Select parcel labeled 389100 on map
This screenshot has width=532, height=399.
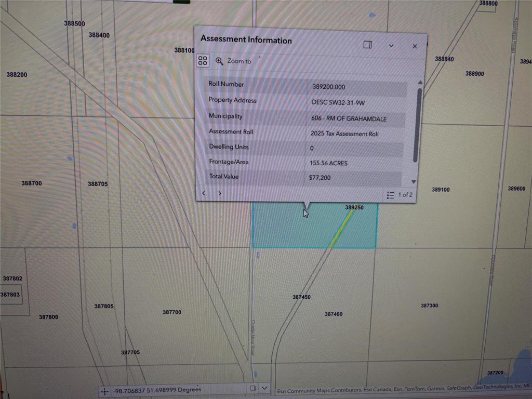click(x=441, y=190)
